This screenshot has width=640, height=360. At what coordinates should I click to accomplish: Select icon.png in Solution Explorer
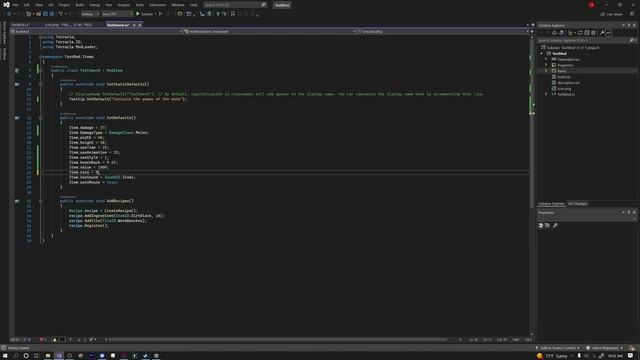564,89
